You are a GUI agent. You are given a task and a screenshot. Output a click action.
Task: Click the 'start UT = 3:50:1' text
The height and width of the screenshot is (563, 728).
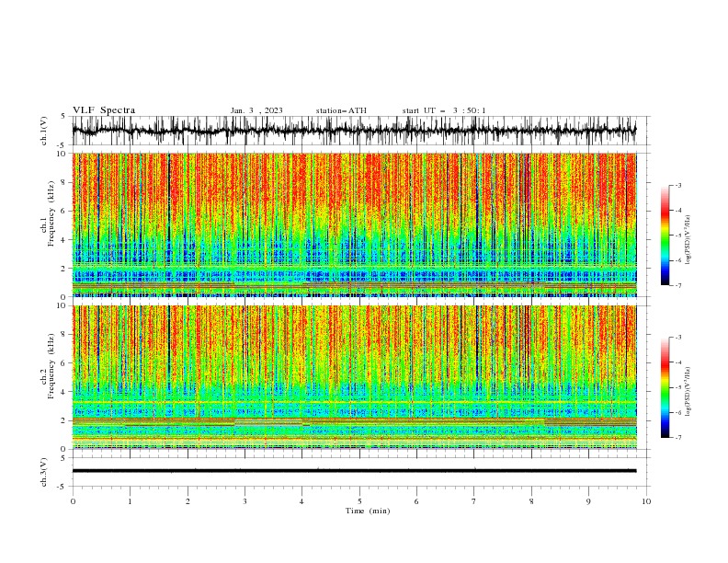[444, 110]
